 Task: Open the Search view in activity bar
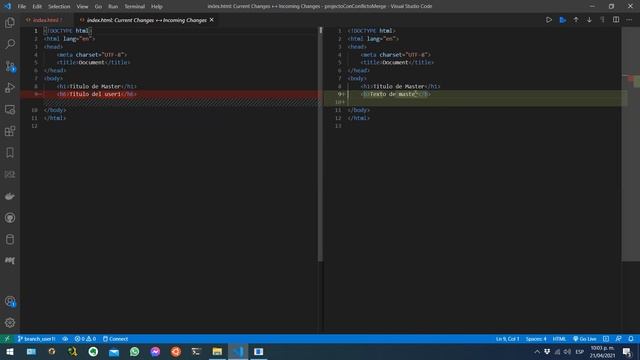pos(10,44)
